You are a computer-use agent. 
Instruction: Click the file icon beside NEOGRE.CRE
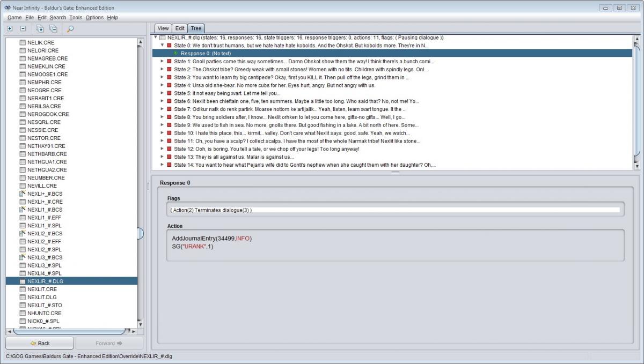[23, 90]
